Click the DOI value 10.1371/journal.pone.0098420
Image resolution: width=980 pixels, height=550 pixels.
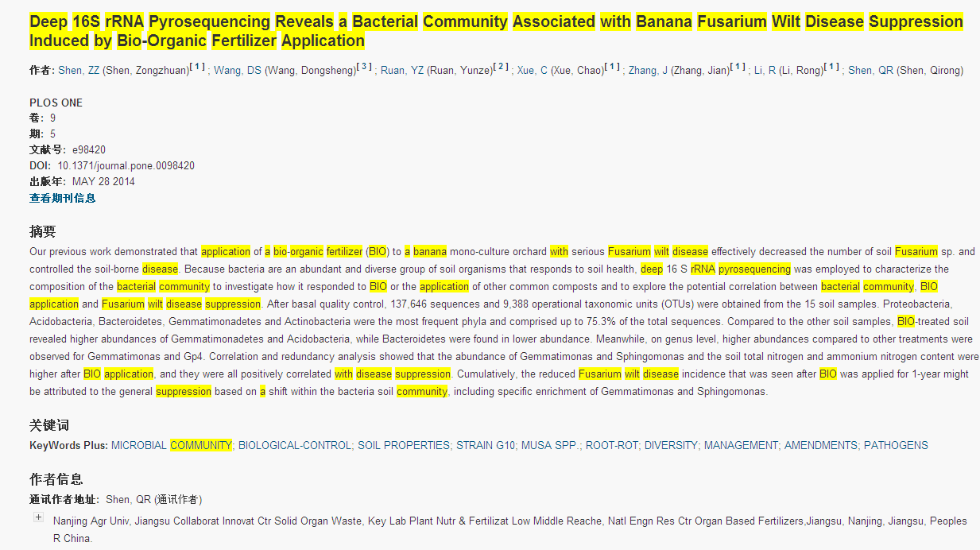126,166
